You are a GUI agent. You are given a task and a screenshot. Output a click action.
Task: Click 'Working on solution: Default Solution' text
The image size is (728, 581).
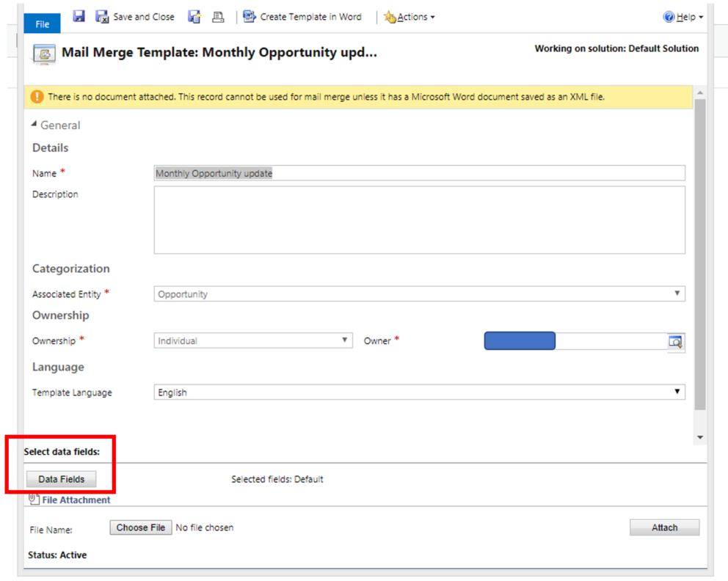coord(616,48)
